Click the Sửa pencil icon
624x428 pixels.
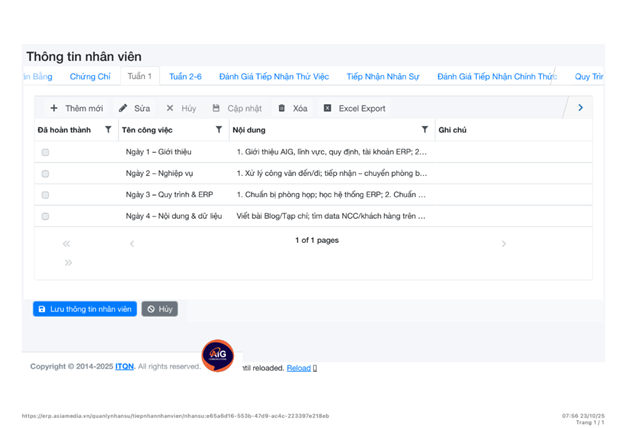coord(123,108)
